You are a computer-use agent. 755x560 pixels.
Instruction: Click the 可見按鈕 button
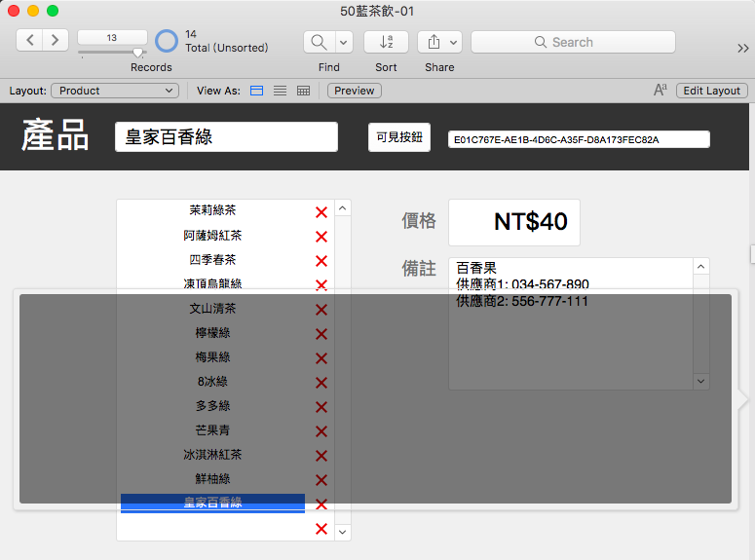pos(399,137)
